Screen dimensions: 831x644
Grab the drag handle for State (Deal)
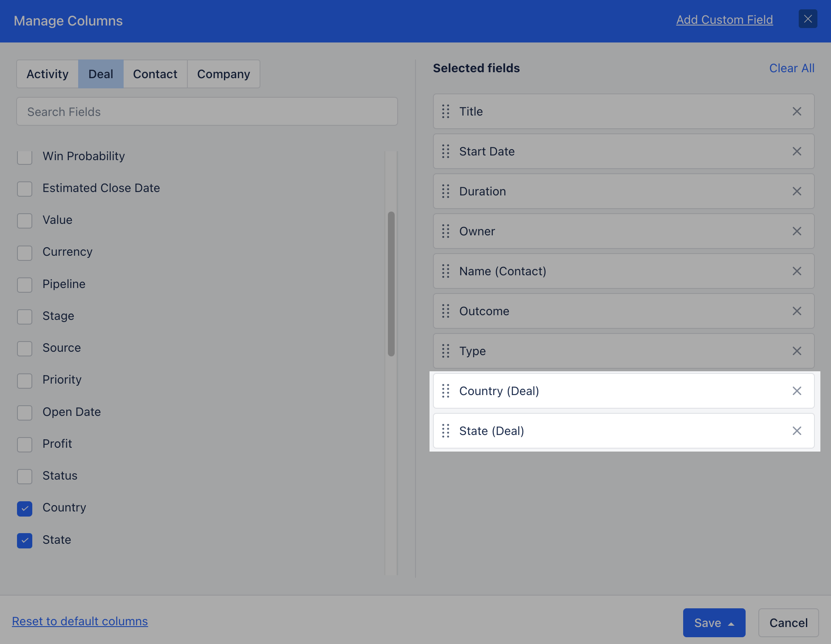click(x=446, y=431)
